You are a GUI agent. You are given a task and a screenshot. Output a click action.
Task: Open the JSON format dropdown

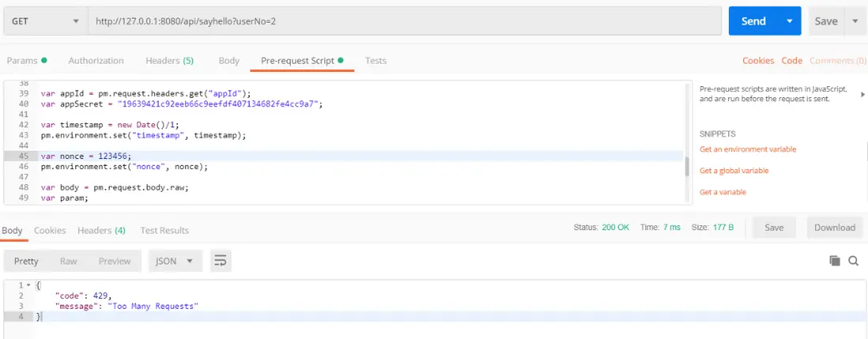pyautogui.click(x=177, y=261)
